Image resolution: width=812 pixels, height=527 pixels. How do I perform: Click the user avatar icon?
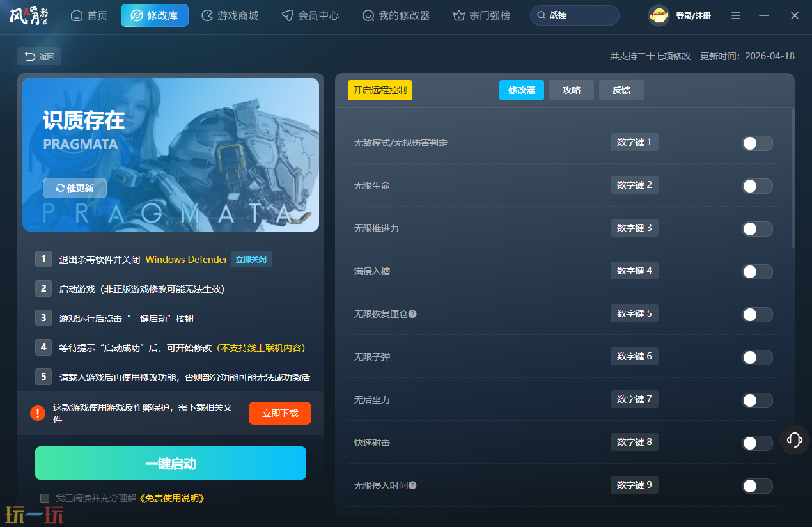pyautogui.click(x=659, y=15)
